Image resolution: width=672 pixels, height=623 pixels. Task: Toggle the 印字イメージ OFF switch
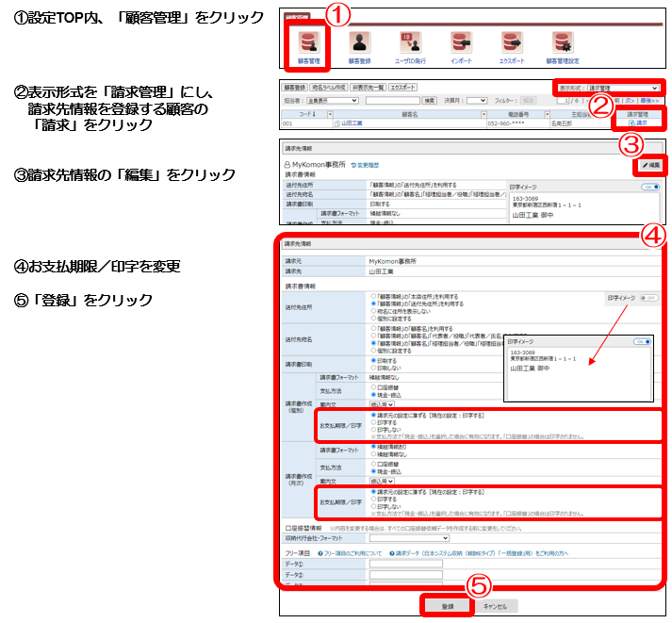[648, 297]
